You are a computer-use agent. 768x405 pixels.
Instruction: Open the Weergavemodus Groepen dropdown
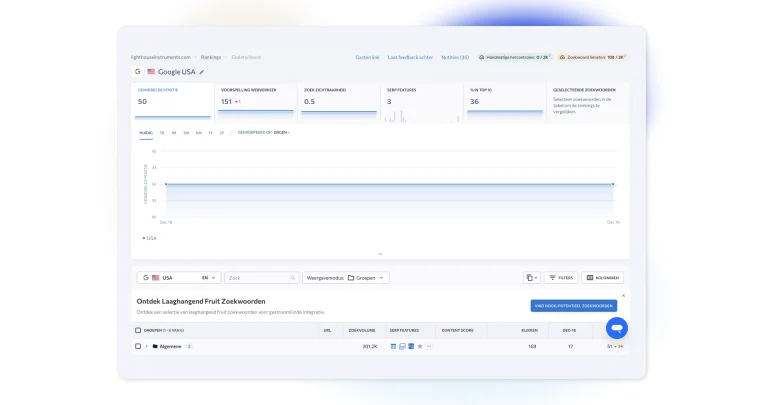pyautogui.click(x=346, y=278)
